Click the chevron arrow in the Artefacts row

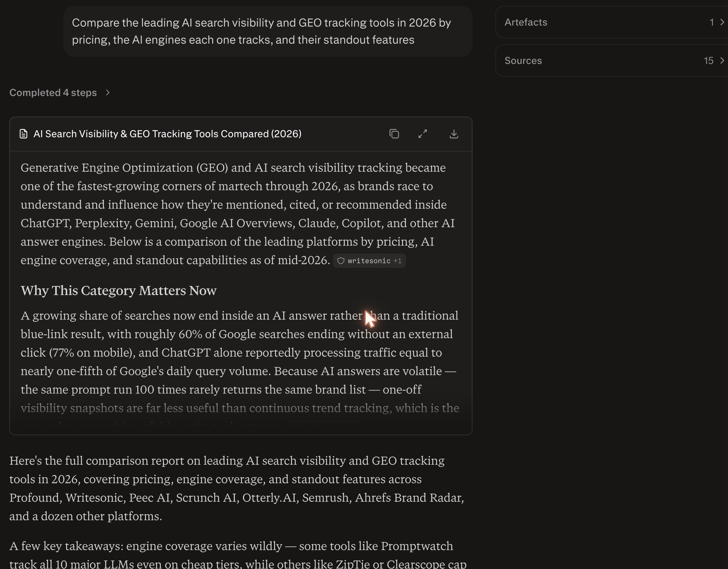coord(722,22)
